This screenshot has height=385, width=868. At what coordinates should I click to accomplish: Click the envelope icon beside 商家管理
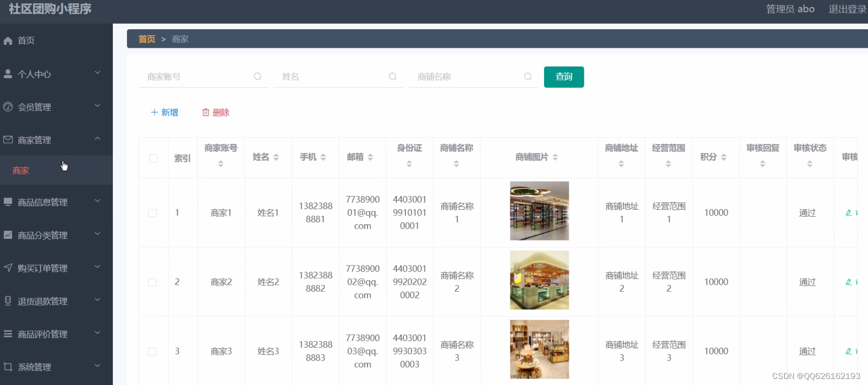pyautogui.click(x=8, y=140)
